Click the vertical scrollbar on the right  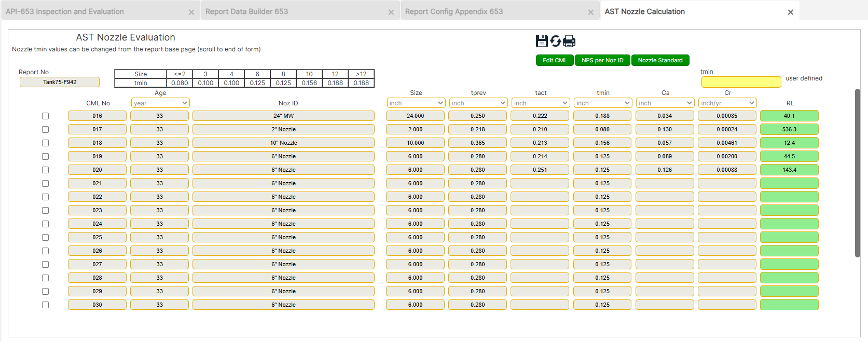tap(857, 173)
